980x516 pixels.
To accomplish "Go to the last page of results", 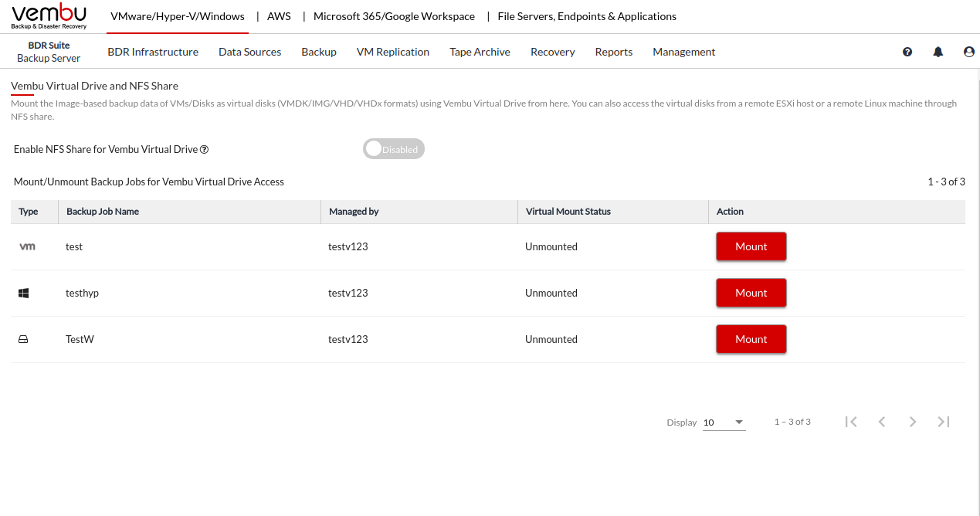I will [943, 422].
